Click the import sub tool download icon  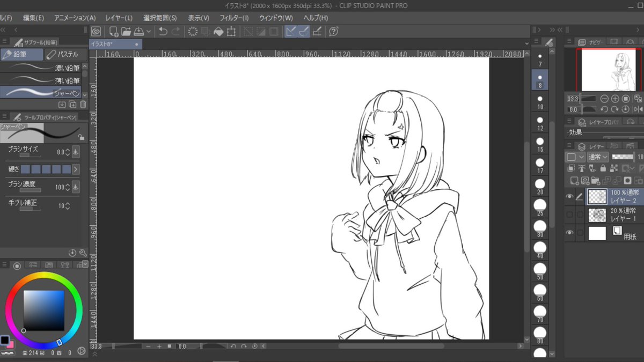[62, 105]
